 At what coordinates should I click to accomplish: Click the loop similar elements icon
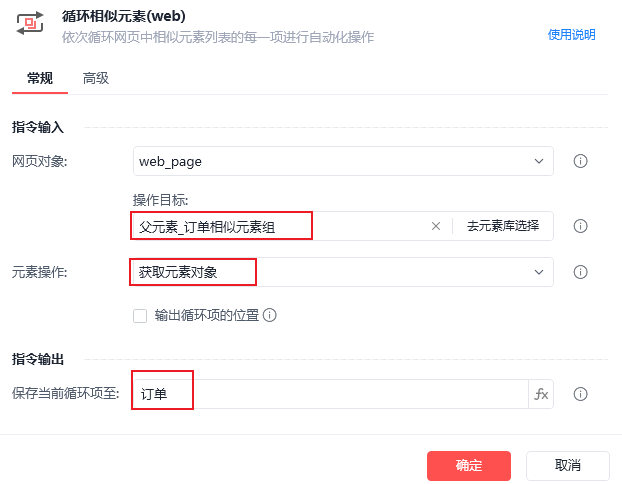coord(30,23)
